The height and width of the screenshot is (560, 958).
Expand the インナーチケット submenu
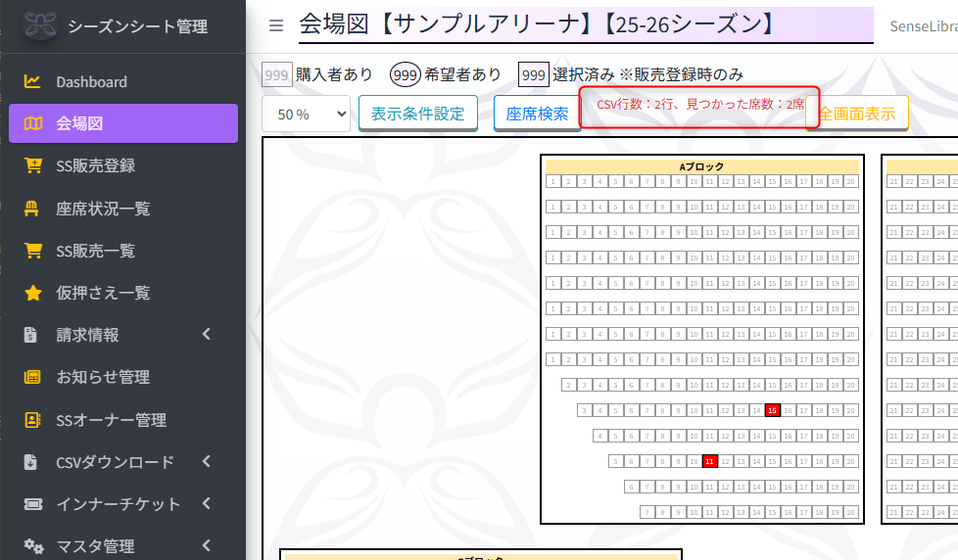pyautogui.click(x=206, y=504)
